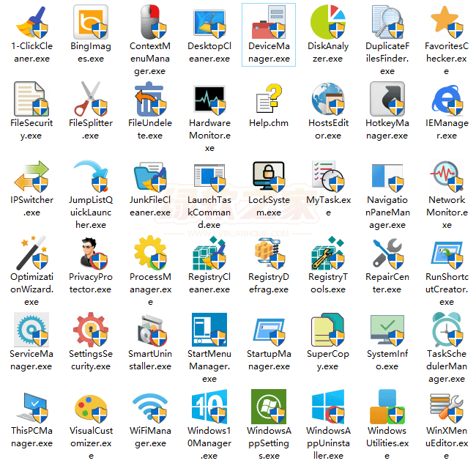Select the FileSplitter.exe scissors icon
This screenshot has width=476, height=466.
90,99
